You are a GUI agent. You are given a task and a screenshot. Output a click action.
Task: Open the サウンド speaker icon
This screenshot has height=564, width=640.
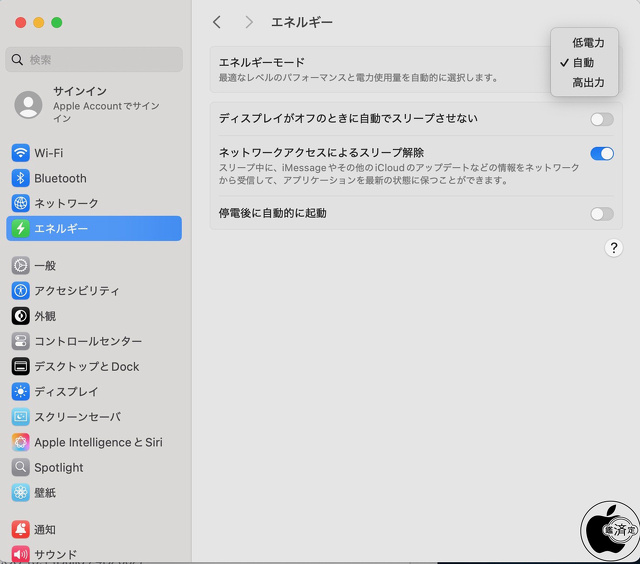20,554
